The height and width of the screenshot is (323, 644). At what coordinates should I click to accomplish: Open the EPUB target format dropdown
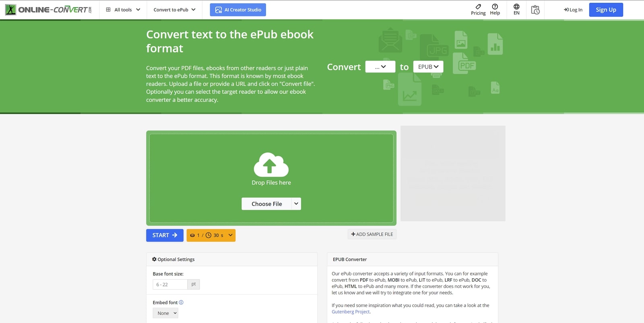[x=428, y=67]
